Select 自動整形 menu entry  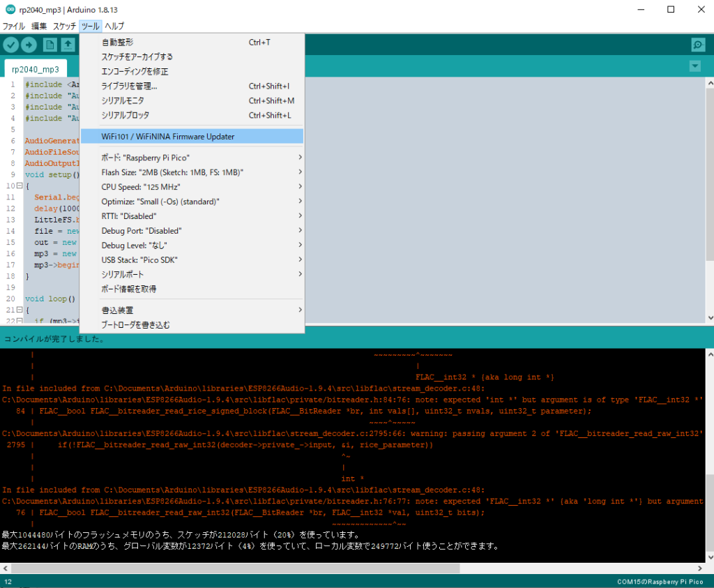point(117,43)
